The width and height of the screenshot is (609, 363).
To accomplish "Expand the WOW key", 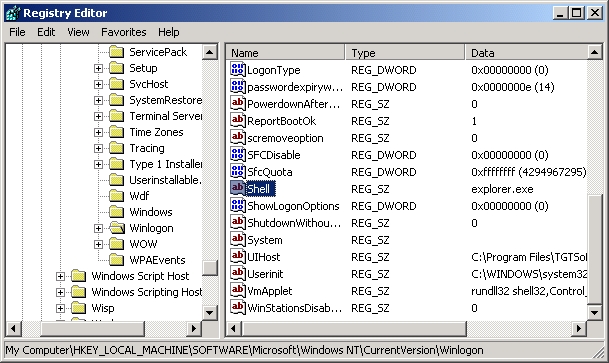I will (x=98, y=244).
